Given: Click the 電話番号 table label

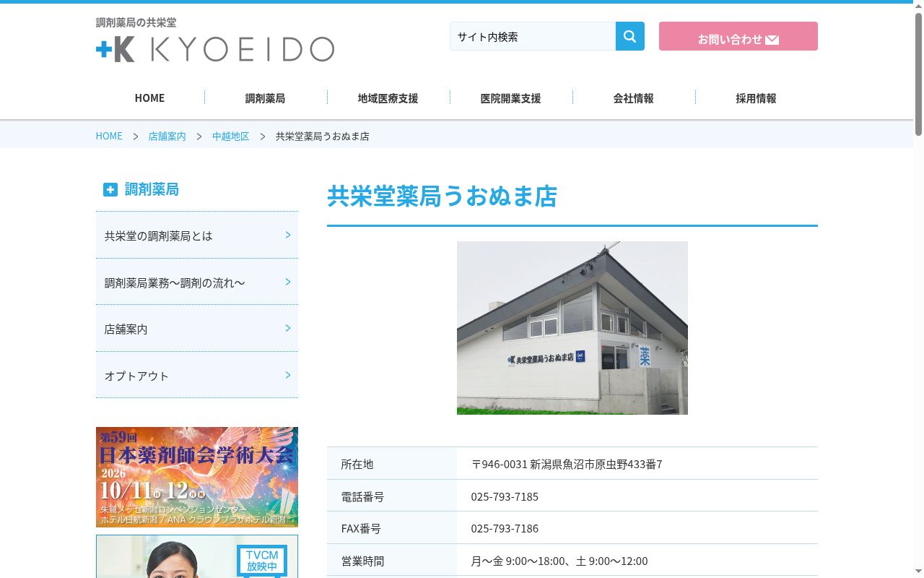Looking at the screenshot, I should tap(362, 496).
